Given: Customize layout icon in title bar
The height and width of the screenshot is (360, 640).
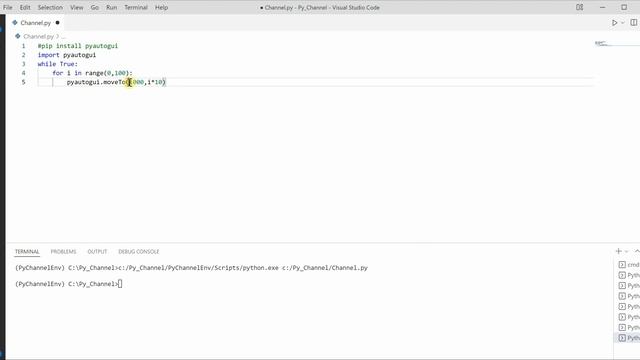Looking at the screenshot, I should [579, 7].
